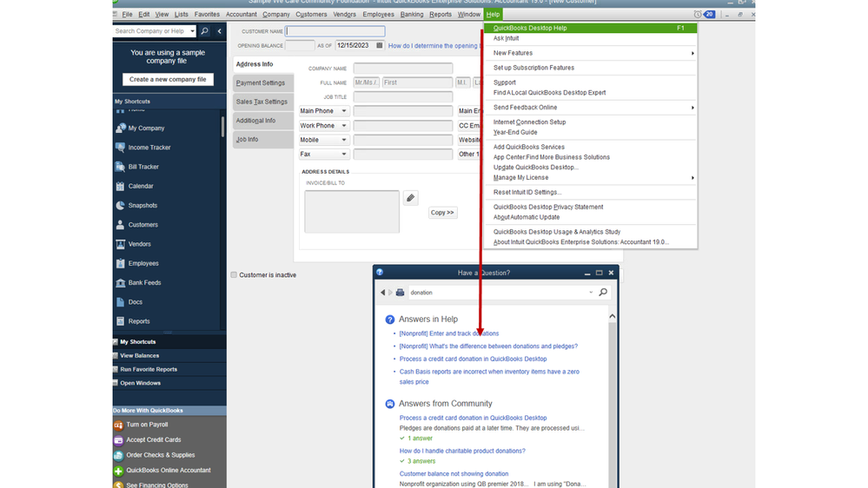Open the Reports menu in the menu bar
Viewport: 868px width, 488px height.
[x=441, y=15]
